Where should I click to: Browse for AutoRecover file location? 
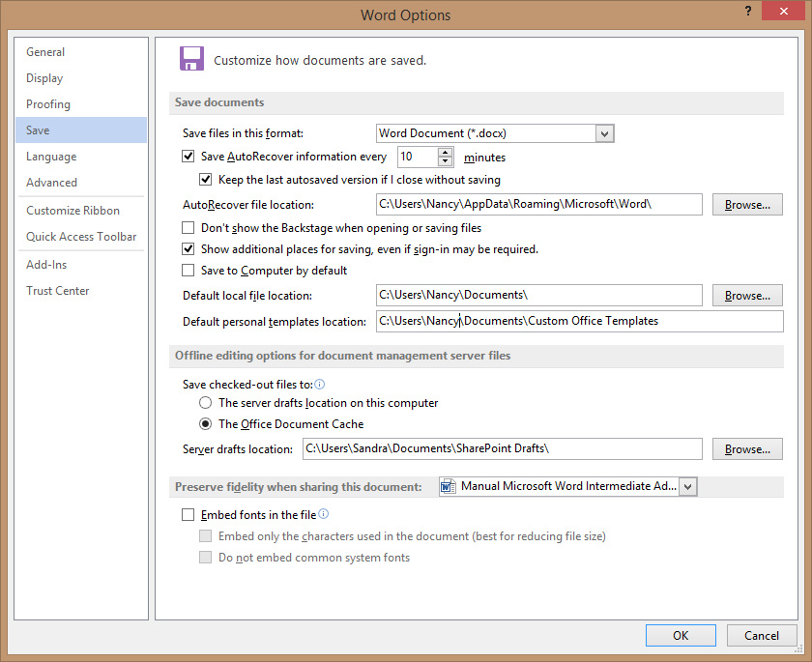point(746,204)
